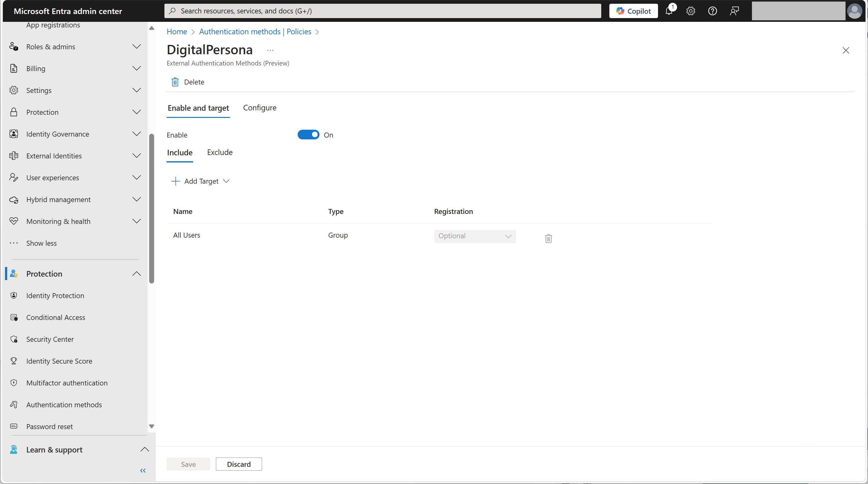Open the settings gear in the top bar

(x=690, y=11)
